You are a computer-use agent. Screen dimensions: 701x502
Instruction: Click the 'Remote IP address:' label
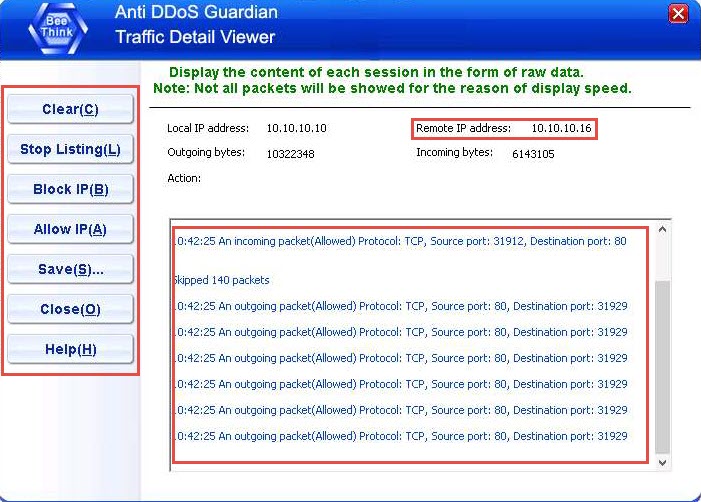tap(463, 128)
